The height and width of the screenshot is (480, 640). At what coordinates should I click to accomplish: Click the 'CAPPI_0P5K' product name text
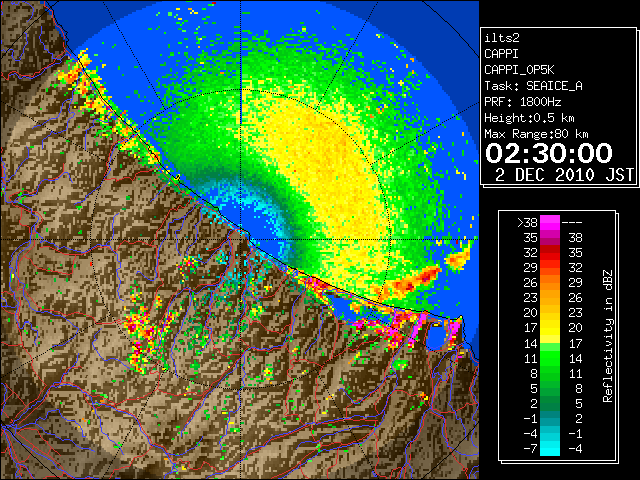pyautogui.click(x=519, y=70)
